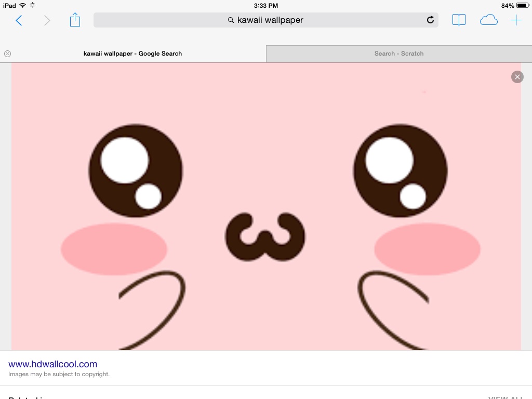The image size is (532, 399).
Task: Visit the www.hdwallcool.com link
Action: [52, 364]
